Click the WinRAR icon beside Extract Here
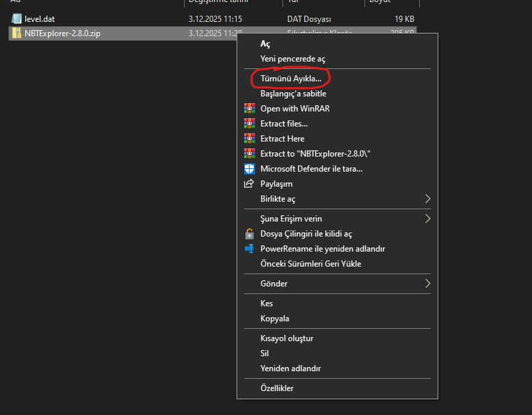Image resolution: width=532 pixels, height=415 pixels. pyautogui.click(x=249, y=139)
